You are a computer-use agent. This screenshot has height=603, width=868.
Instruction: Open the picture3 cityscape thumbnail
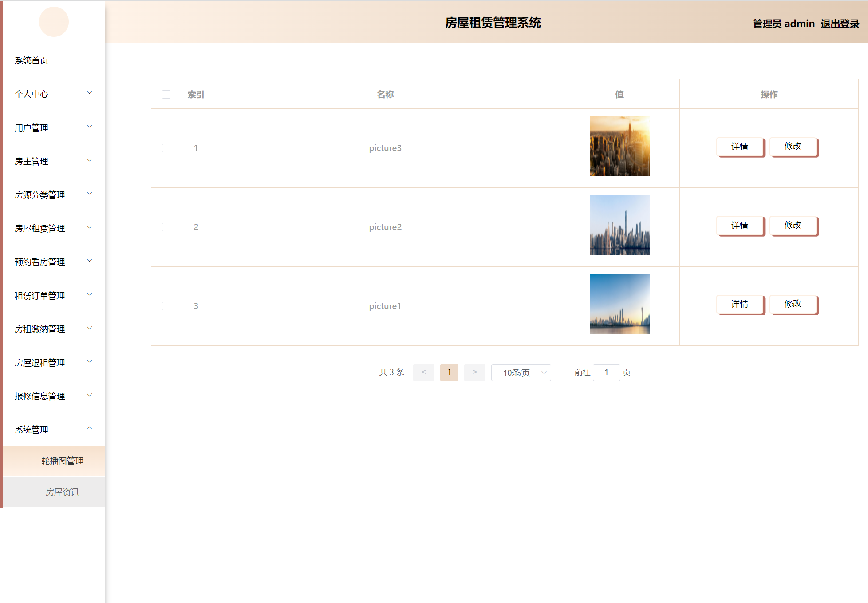click(x=619, y=146)
